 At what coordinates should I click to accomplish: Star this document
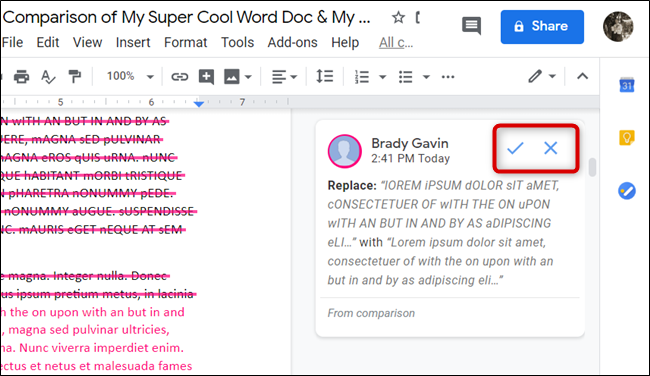(398, 17)
